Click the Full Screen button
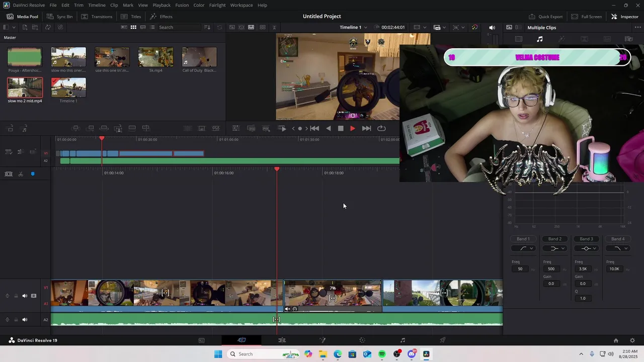644x362 pixels. [586, 17]
